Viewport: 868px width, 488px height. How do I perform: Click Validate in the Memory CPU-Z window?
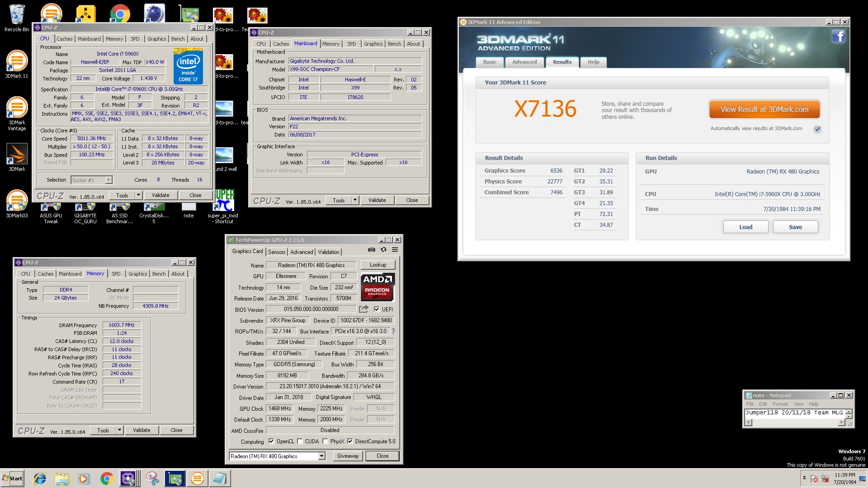142,430
